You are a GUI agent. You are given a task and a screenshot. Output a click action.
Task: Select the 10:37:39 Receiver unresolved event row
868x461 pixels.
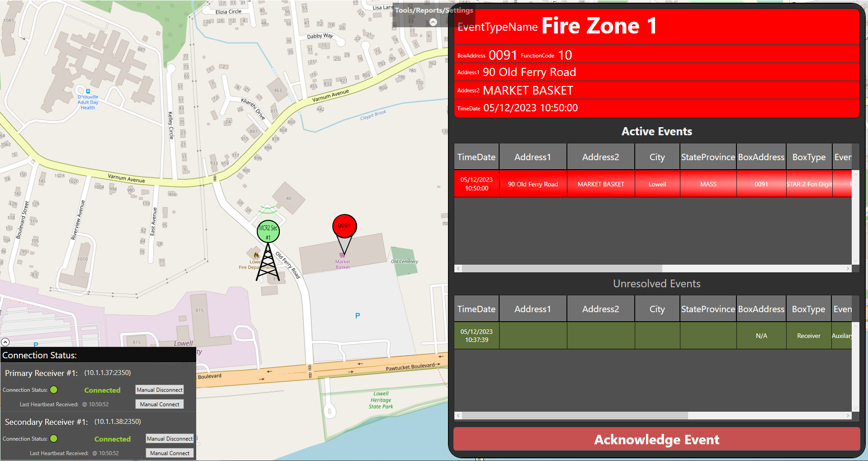(653, 336)
